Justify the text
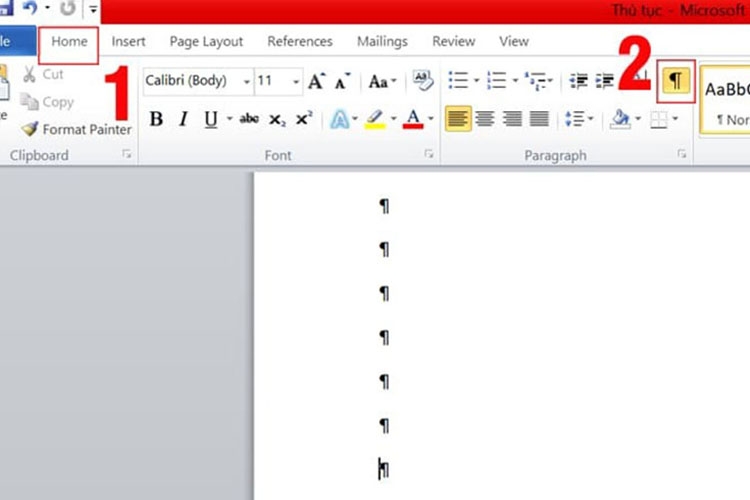 (539, 119)
